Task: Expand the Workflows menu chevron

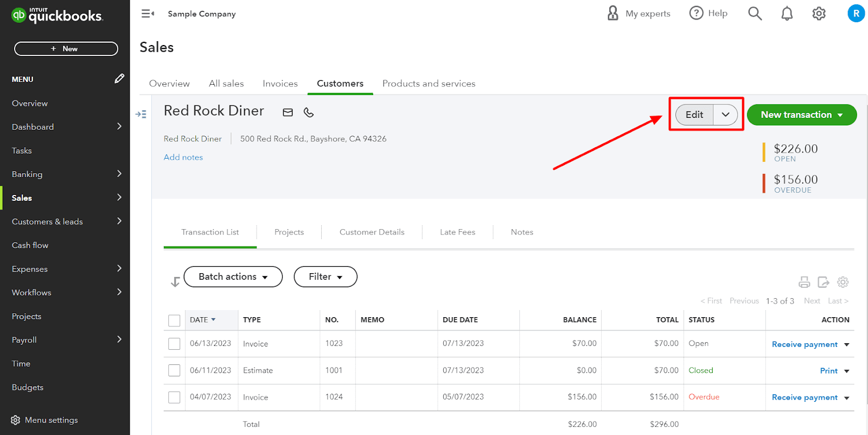Action: pos(119,292)
